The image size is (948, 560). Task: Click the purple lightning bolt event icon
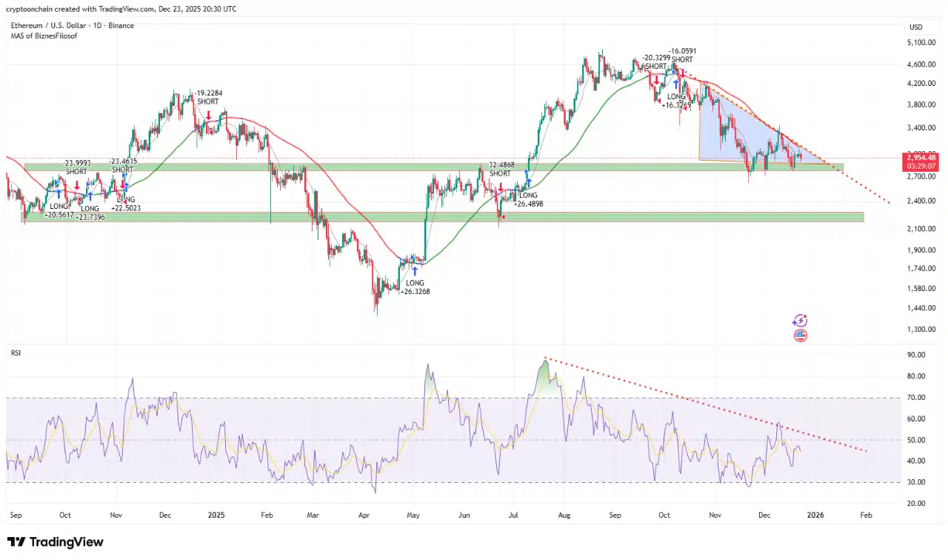tap(800, 321)
